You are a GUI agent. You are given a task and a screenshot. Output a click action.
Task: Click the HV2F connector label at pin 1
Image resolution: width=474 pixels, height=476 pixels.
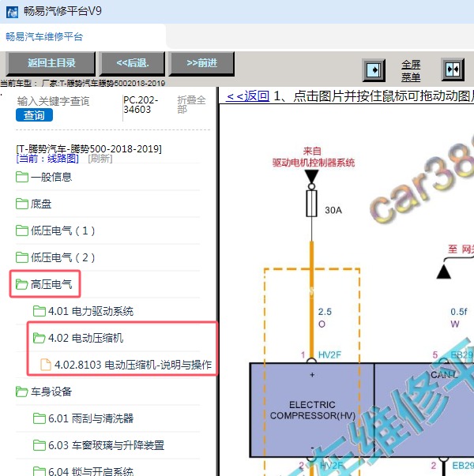(x=329, y=355)
